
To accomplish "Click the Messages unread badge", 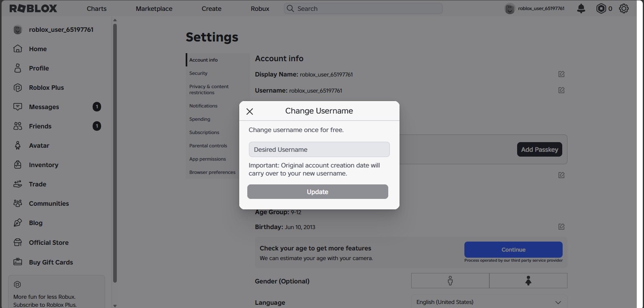I will [x=97, y=107].
